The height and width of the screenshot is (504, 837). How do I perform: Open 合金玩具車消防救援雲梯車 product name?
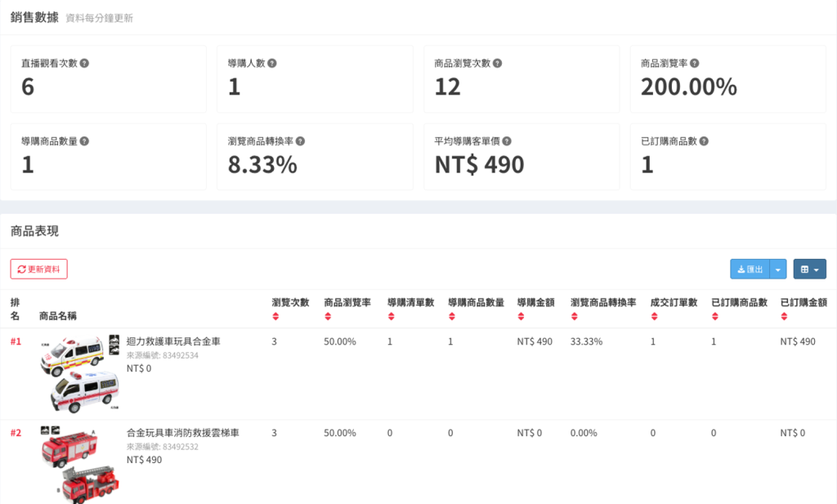point(182,433)
